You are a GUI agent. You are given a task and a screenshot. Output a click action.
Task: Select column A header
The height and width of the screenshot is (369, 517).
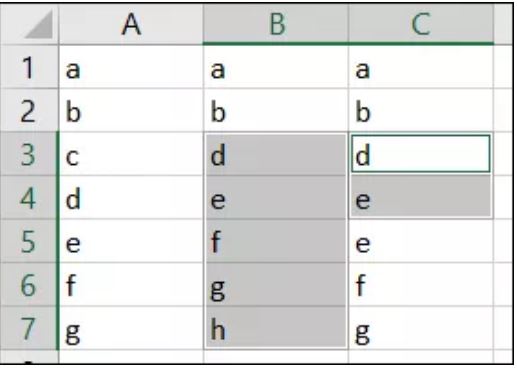[131, 24]
